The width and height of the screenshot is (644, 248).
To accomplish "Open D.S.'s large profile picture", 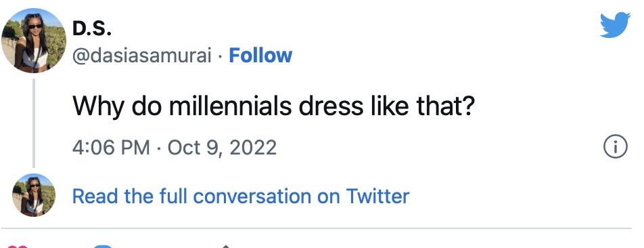I will pos(34,40).
